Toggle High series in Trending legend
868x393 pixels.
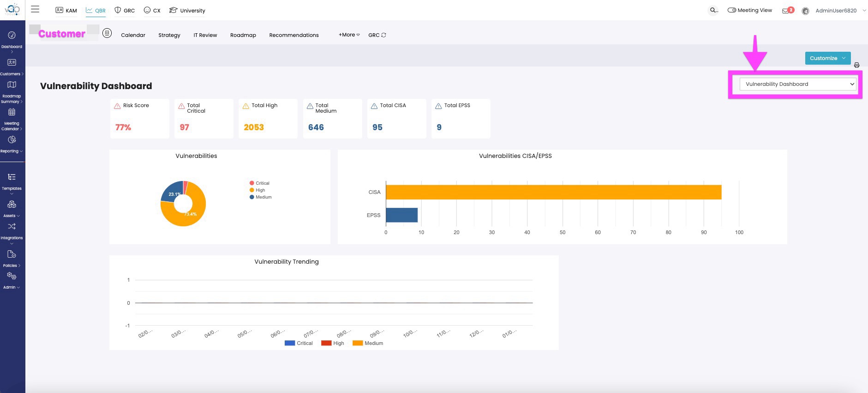click(333, 343)
